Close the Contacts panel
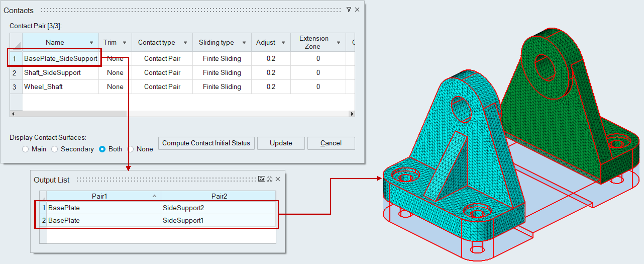Screen dimensions: 644x264 357,10
